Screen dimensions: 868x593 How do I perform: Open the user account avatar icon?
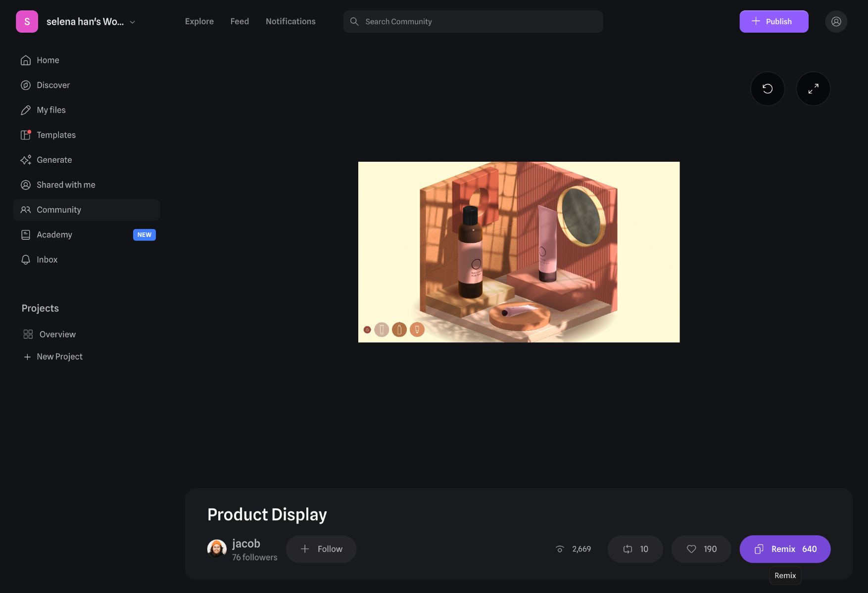click(836, 22)
